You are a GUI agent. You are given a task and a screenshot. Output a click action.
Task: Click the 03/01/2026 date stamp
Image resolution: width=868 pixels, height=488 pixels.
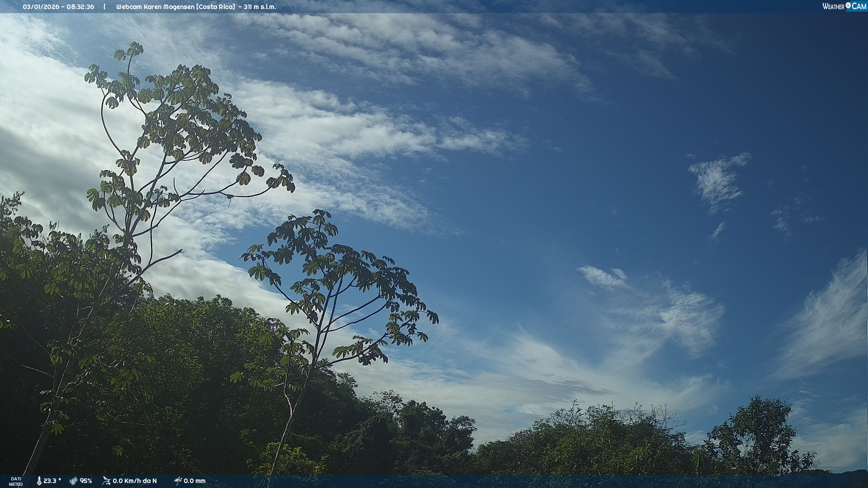click(41, 7)
